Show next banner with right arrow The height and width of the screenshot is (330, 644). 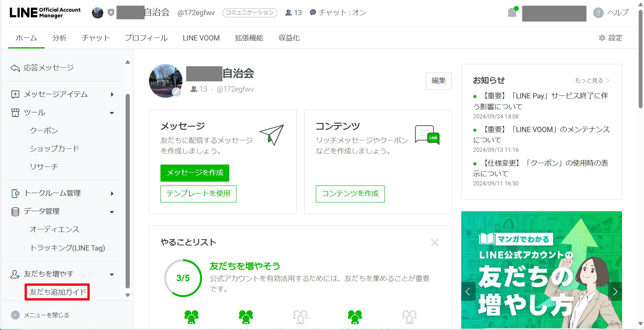pyautogui.click(x=615, y=291)
